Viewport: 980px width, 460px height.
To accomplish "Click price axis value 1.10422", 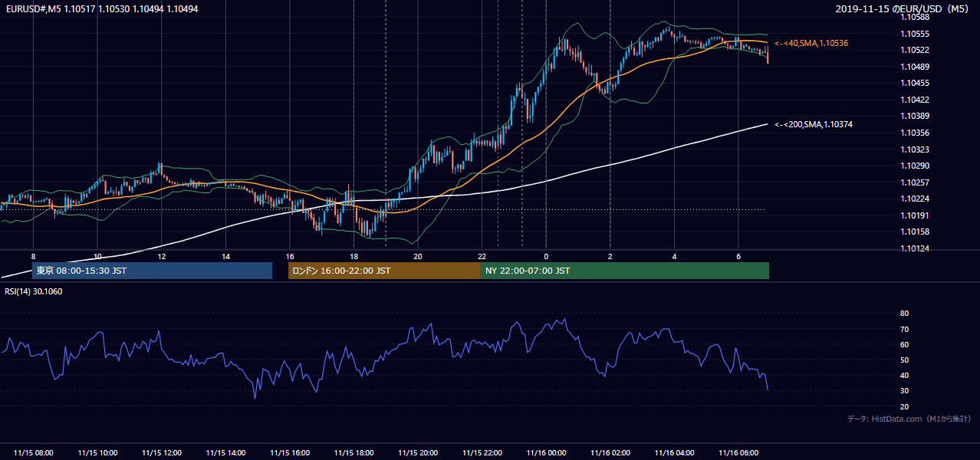I will (915, 100).
